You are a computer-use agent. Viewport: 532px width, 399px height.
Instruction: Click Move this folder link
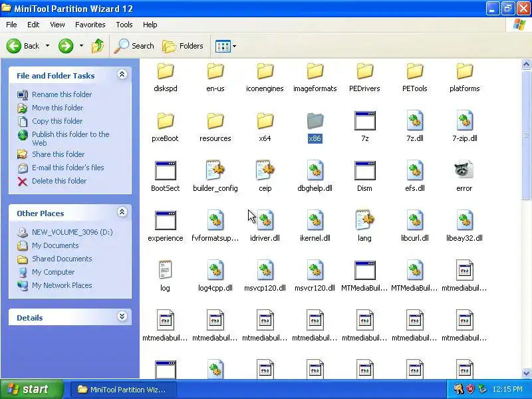[57, 108]
